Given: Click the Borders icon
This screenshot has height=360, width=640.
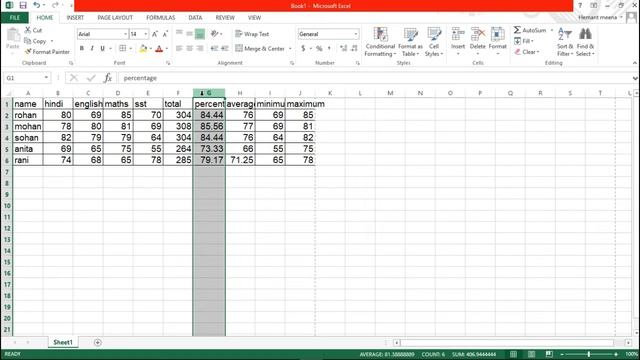Looking at the screenshot, I should 122,49.
